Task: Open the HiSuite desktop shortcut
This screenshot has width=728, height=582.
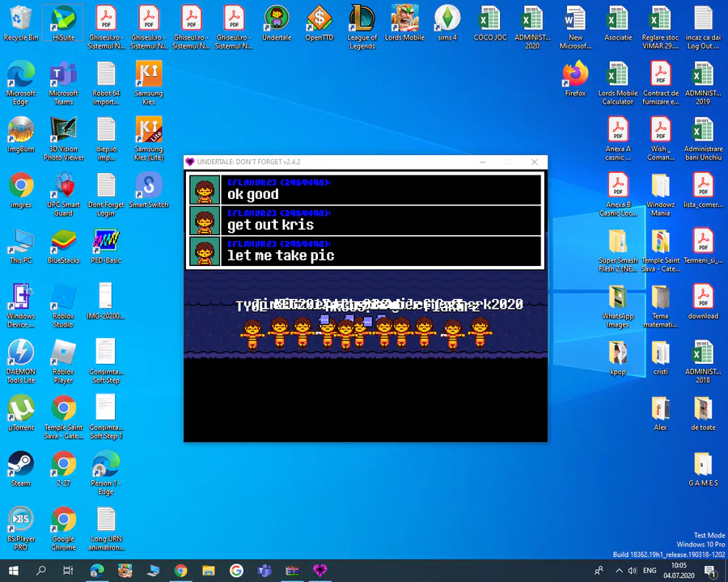Action: pos(64,23)
